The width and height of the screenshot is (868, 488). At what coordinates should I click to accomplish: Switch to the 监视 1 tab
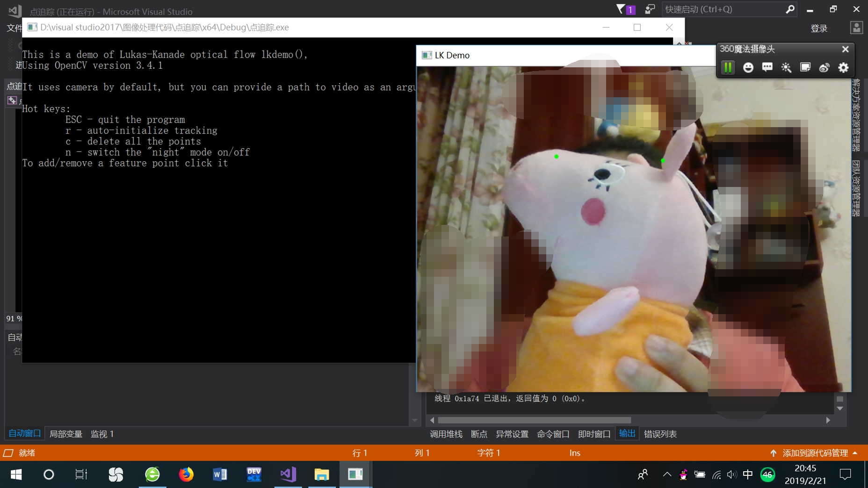102,434
